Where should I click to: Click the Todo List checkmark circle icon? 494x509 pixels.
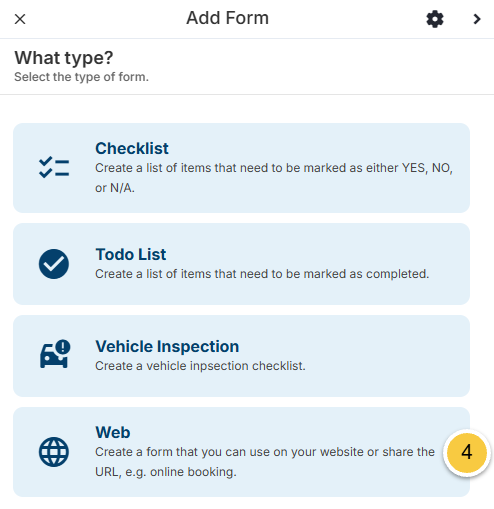coord(54,264)
